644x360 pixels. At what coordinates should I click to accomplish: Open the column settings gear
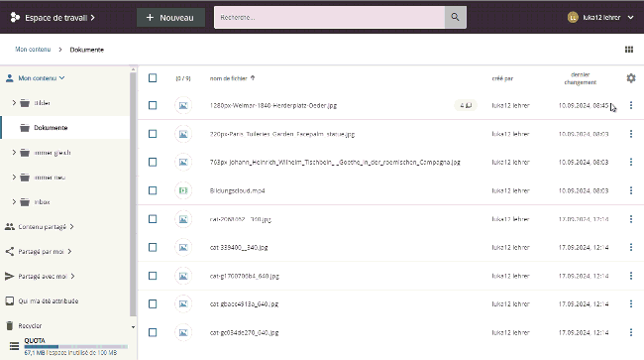coord(631,78)
